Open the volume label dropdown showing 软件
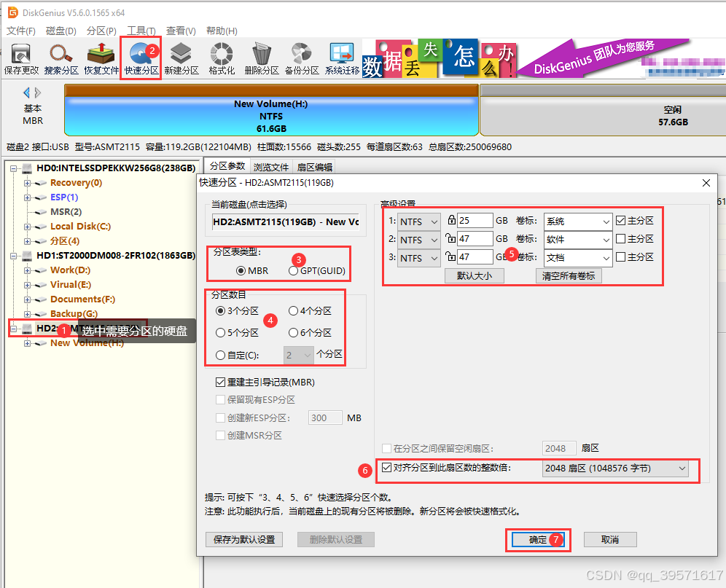 (578, 240)
